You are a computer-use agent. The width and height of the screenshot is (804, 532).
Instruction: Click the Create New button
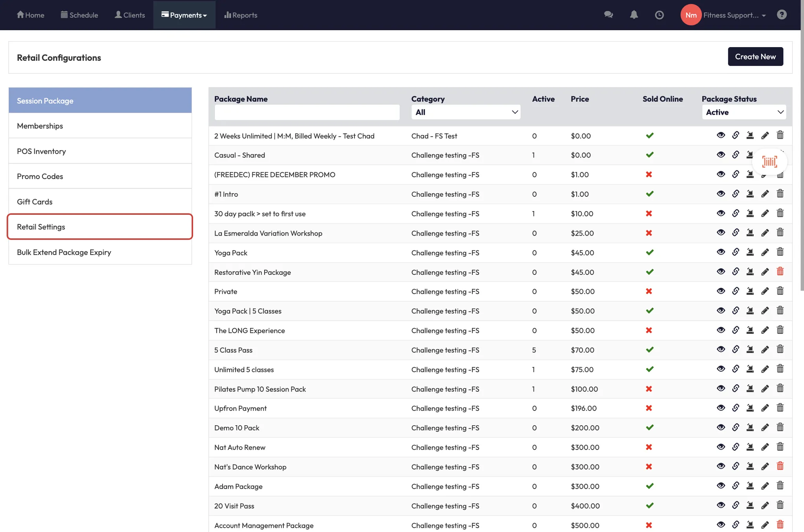[x=755, y=57]
